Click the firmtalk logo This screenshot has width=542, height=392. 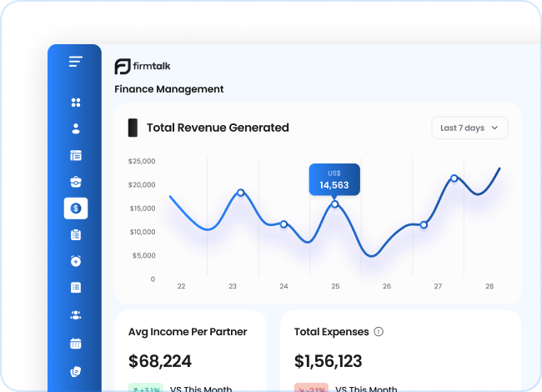tap(143, 67)
